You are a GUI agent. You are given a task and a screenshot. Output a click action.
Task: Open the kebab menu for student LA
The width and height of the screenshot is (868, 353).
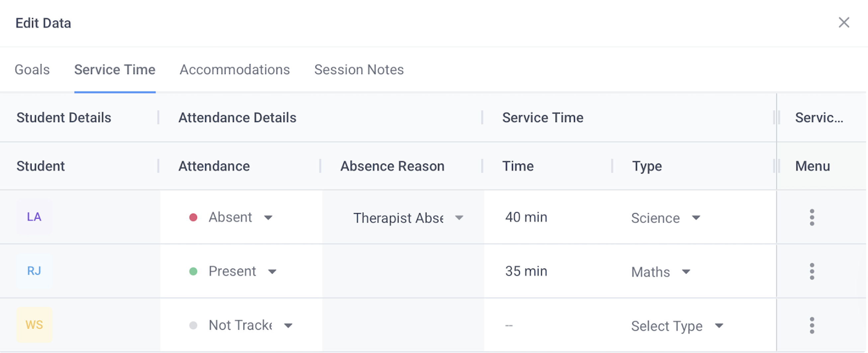point(812,217)
